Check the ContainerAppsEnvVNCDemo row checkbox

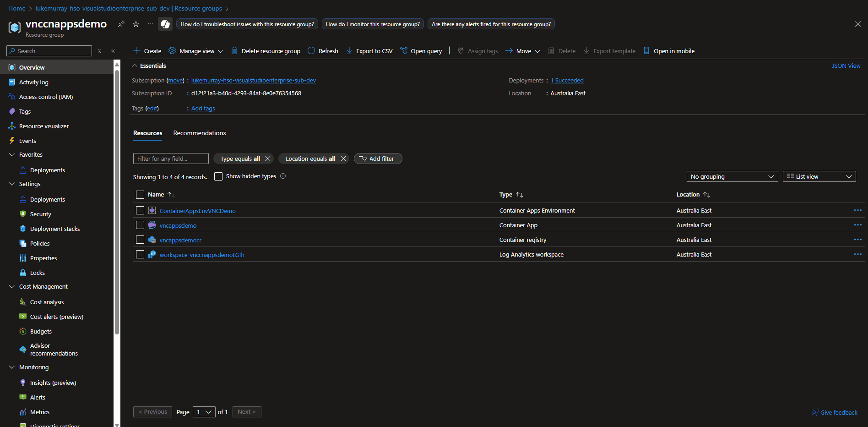pos(140,210)
